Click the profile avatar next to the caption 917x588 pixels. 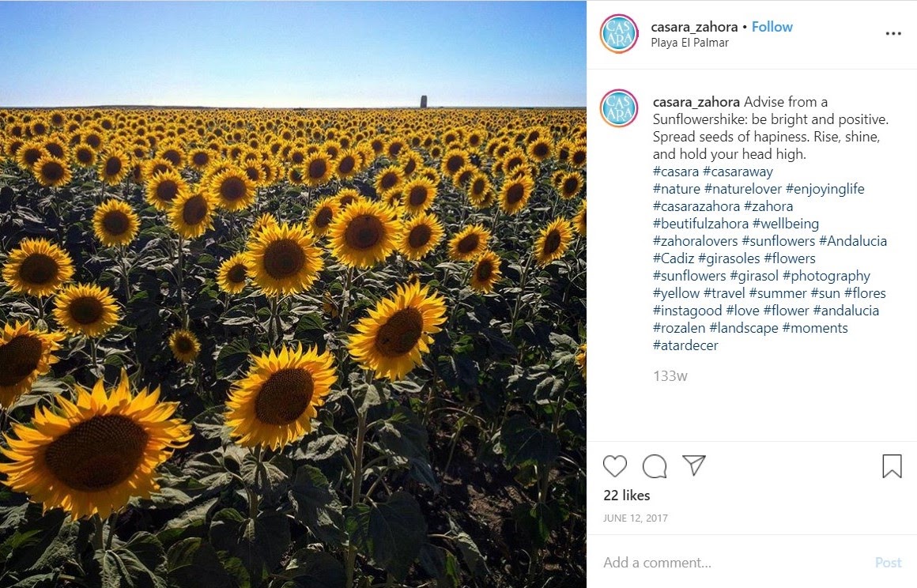[621, 107]
